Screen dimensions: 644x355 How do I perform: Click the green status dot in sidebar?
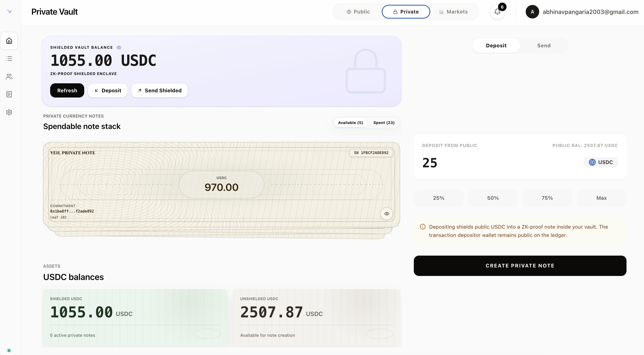pyautogui.click(x=9, y=350)
